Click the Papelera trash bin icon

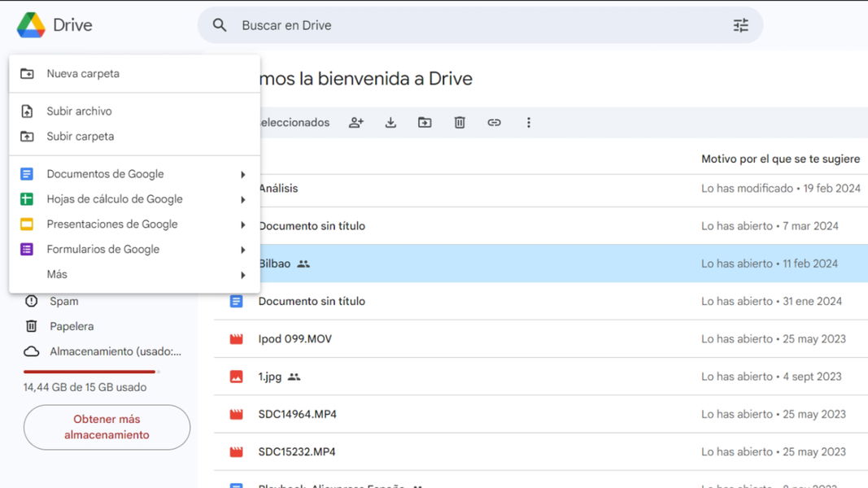click(x=32, y=326)
